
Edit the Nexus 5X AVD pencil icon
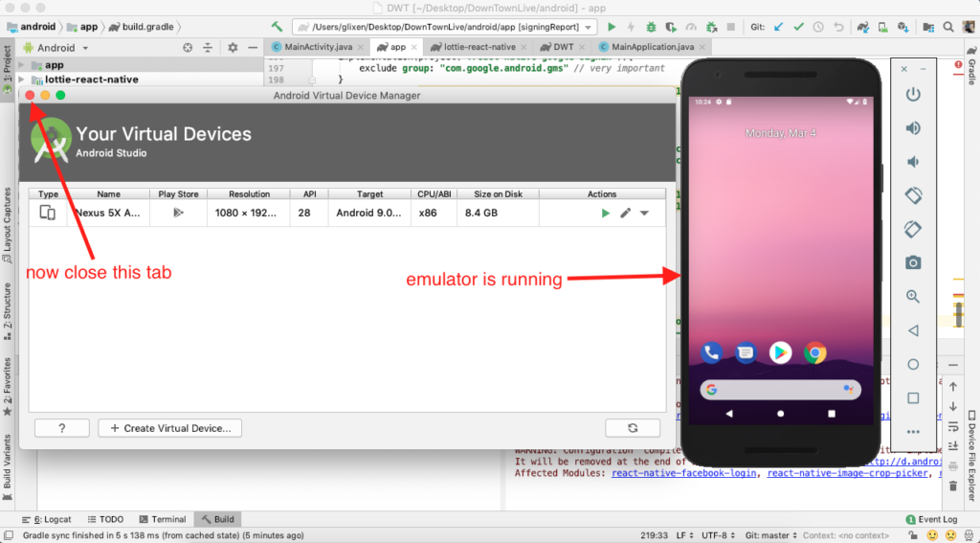625,213
